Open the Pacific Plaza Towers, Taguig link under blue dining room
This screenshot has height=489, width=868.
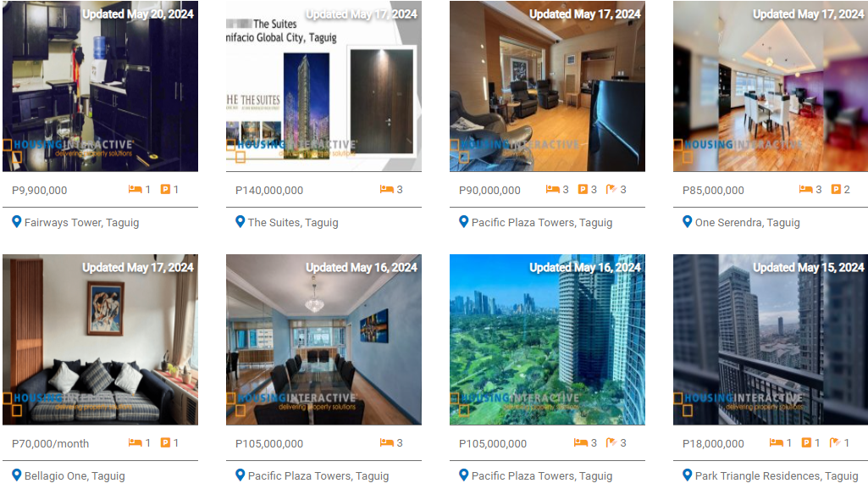point(318,475)
